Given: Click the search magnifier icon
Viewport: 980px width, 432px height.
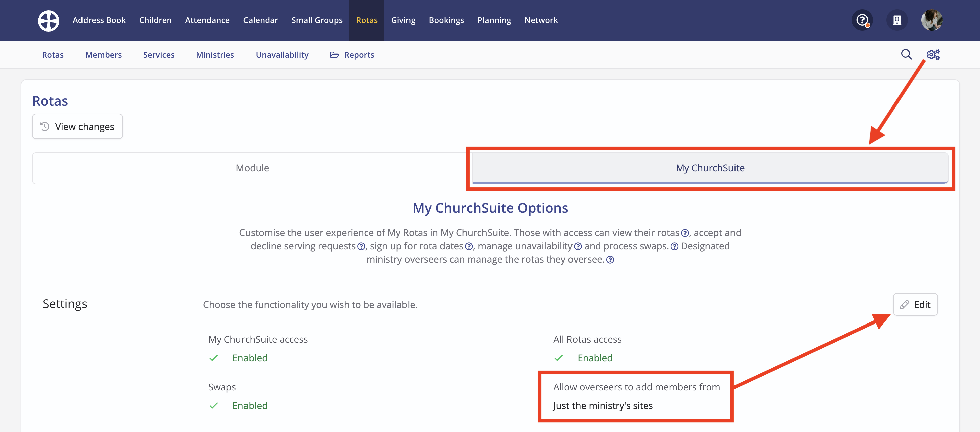Looking at the screenshot, I should [x=906, y=55].
